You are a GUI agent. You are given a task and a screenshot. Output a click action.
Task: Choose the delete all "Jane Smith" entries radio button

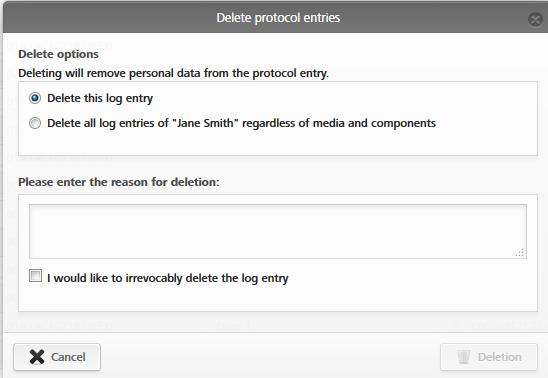pos(35,123)
